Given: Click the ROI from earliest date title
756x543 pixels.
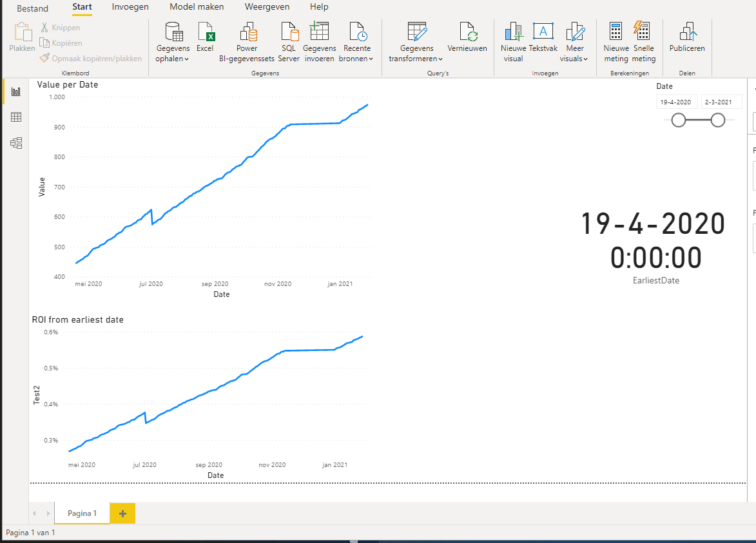Looking at the screenshot, I should pyautogui.click(x=77, y=320).
